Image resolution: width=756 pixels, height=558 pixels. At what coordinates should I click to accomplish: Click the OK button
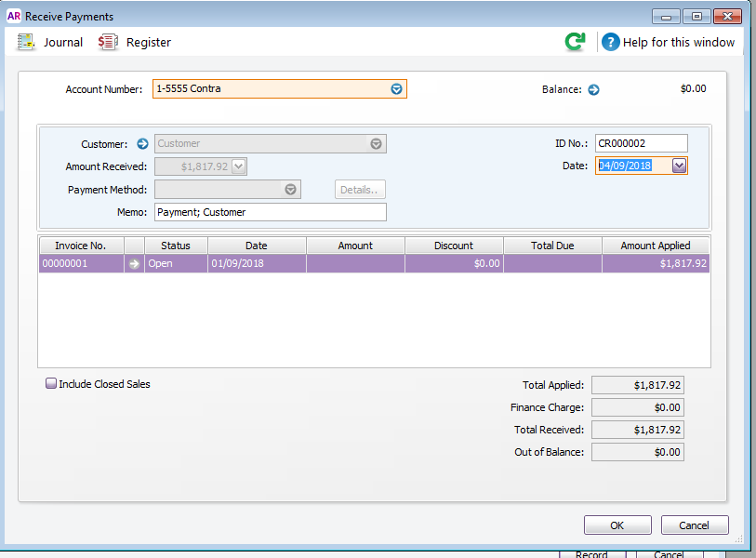coord(617,525)
